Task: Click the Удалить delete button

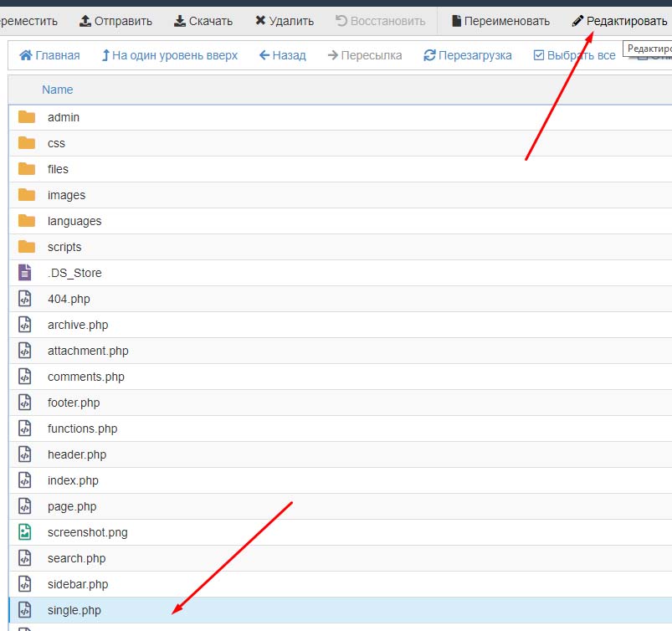Action: [x=285, y=21]
